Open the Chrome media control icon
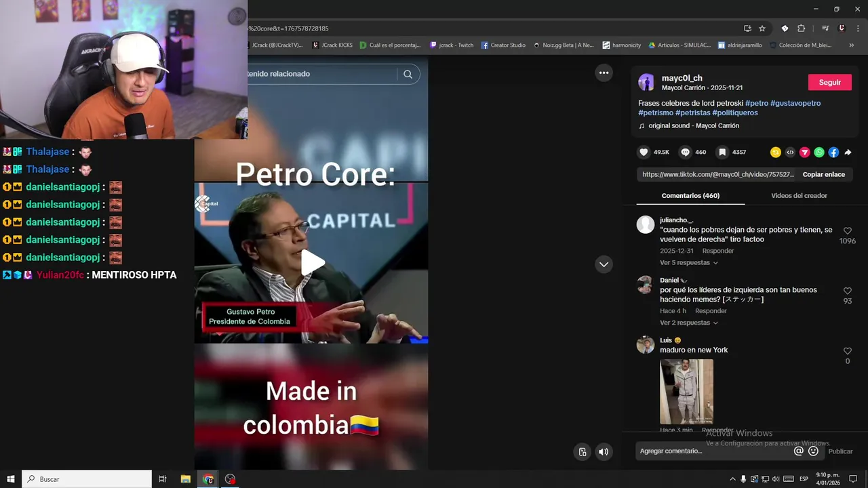 click(825, 28)
